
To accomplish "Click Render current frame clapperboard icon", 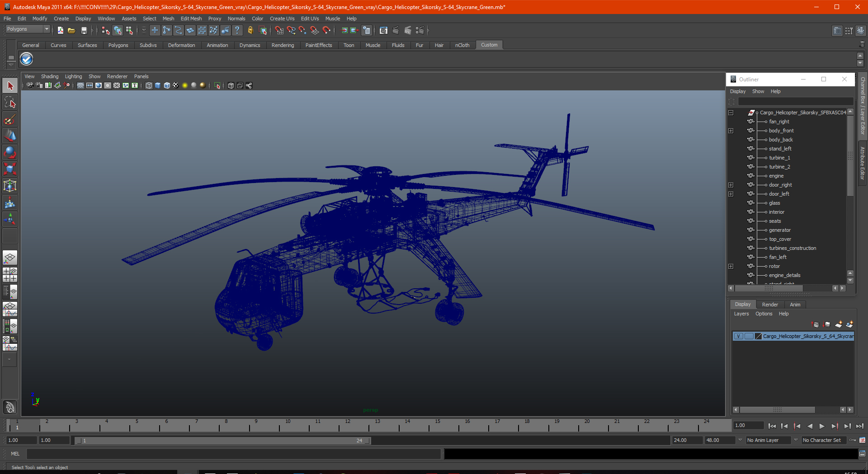I will [396, 30].
